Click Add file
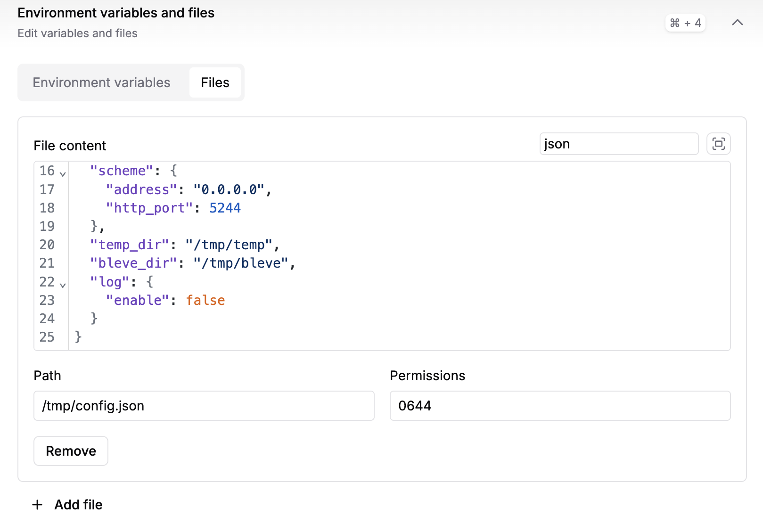This screenshot has width=763, height=532. tap(78, 505)
